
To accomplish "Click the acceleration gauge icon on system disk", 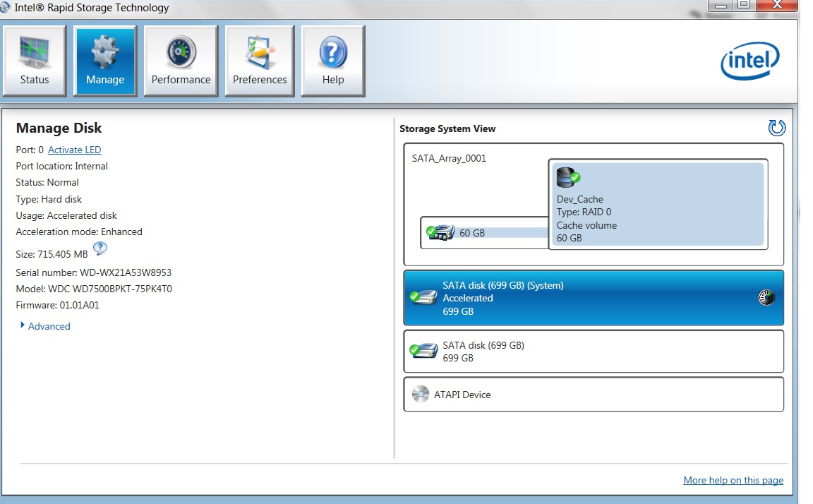I will click(766, 298).
